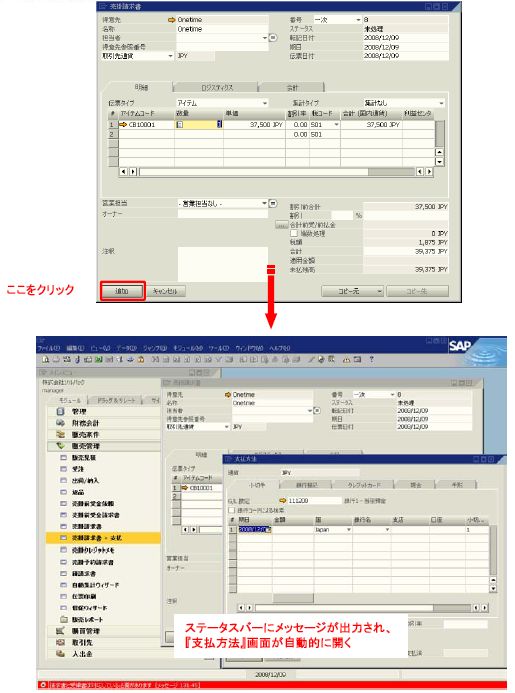Click the 購買管理 module icon
The image size is (515, 693).
(61, 631)
